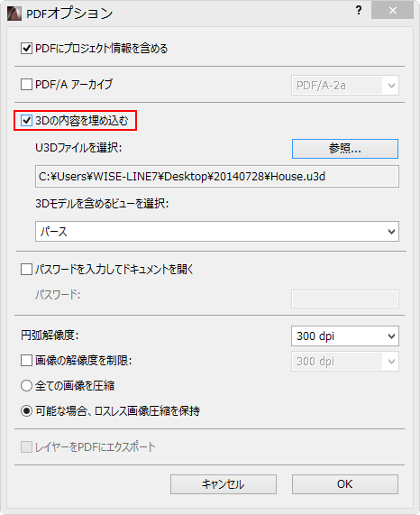Click the パスワード input field
420x515 pixels.
(x=345, y=299)
